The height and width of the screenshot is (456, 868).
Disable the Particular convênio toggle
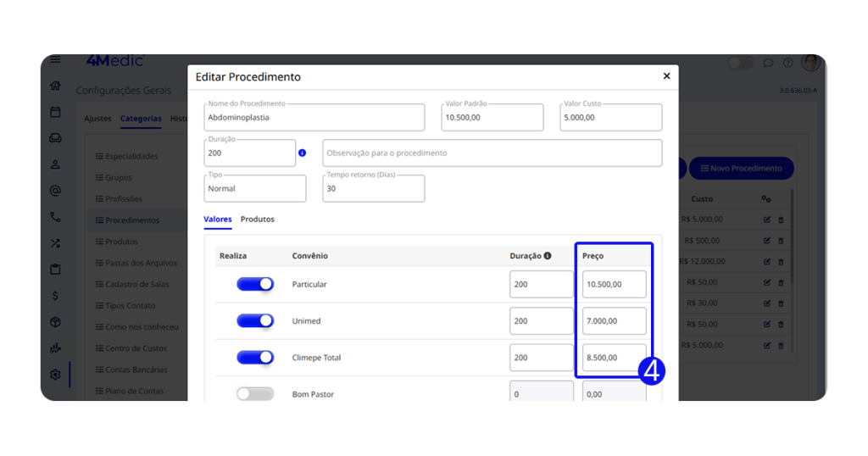coord(255,285)
